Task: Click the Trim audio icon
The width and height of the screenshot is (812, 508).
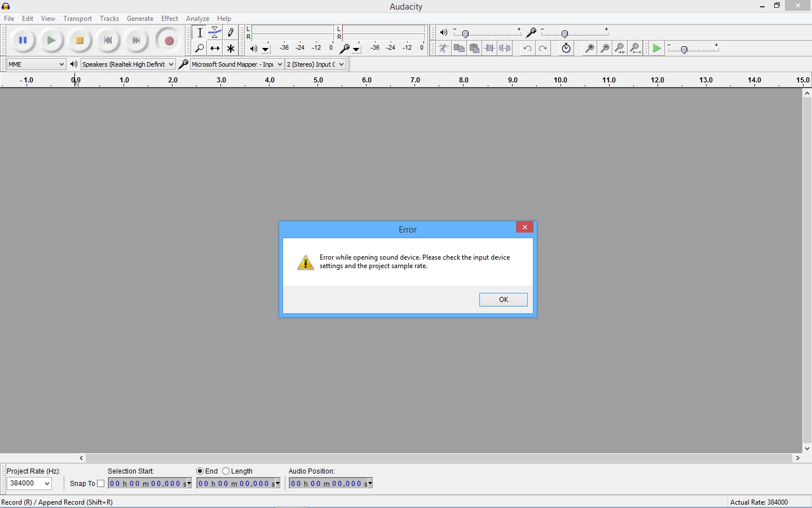Action: (x=489, y=49)
